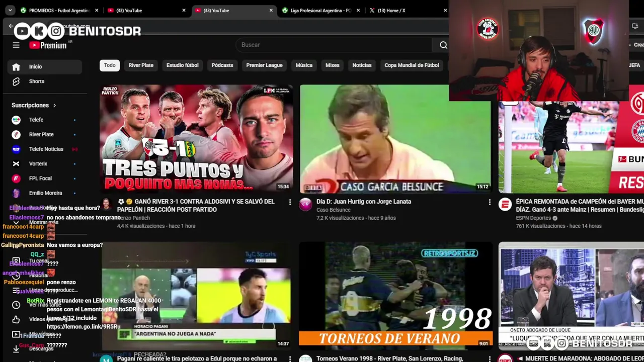Go back with the browser back arrow

point(11,26)
